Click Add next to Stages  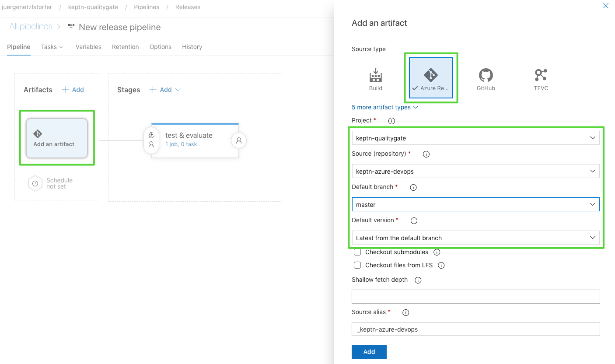point(161,90)
